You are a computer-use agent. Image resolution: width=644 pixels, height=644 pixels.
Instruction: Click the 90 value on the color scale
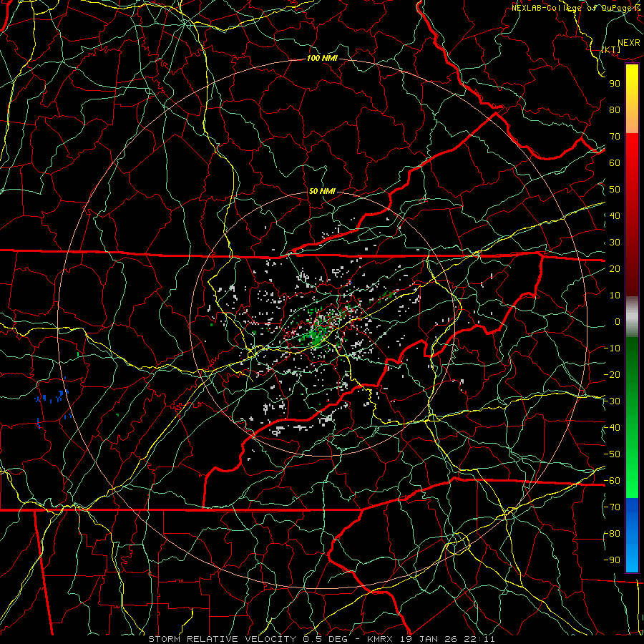coord(615,84)
